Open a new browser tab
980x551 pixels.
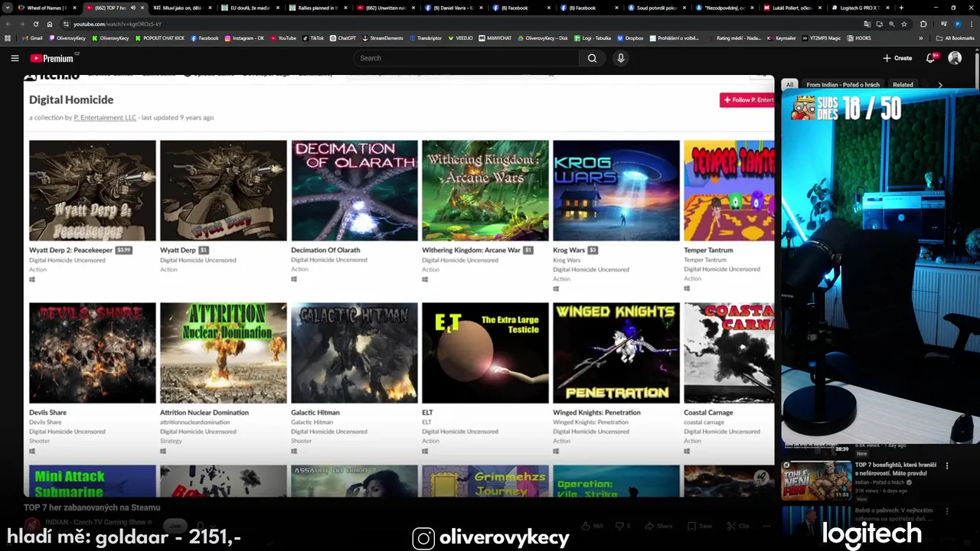click(x=901, y=8)
